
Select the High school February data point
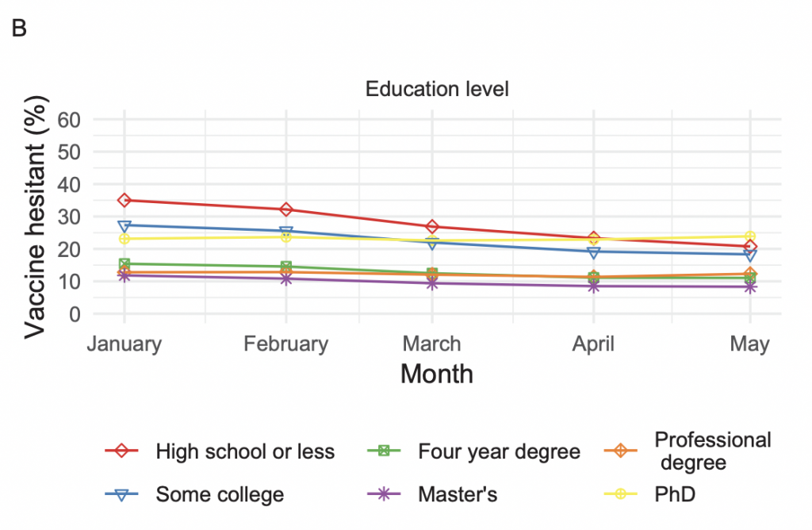pyautogui.click(x=285, y=209)
